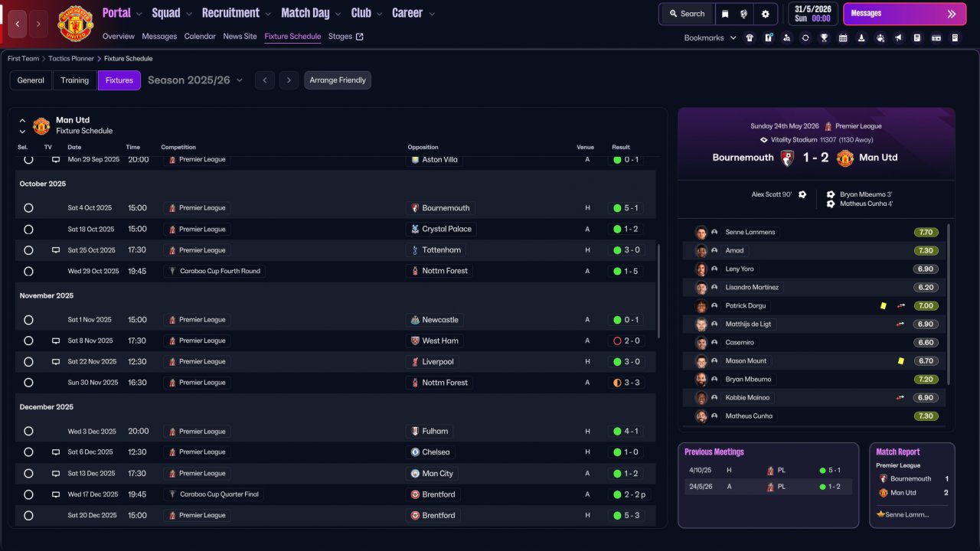
Task: Open the Calendar sub-tab
Action: [200, 37]
